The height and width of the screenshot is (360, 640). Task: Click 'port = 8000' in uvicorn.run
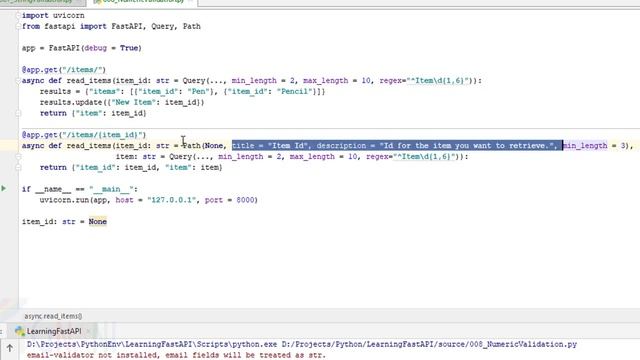(230, 200)
